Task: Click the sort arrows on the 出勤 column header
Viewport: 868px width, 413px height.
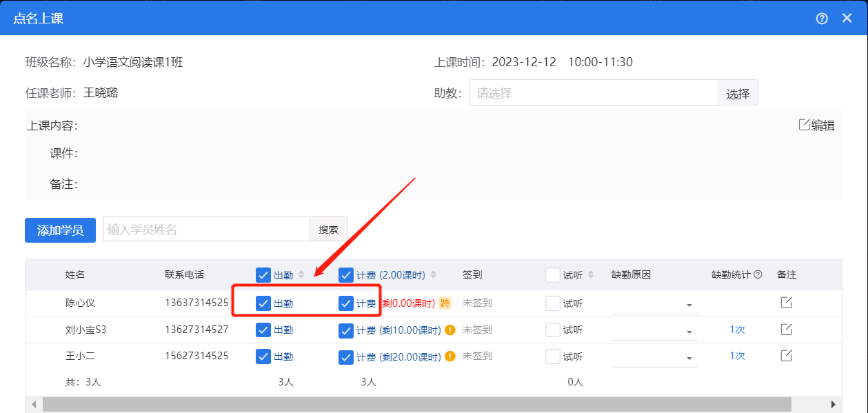Action: tap(301, 274)
